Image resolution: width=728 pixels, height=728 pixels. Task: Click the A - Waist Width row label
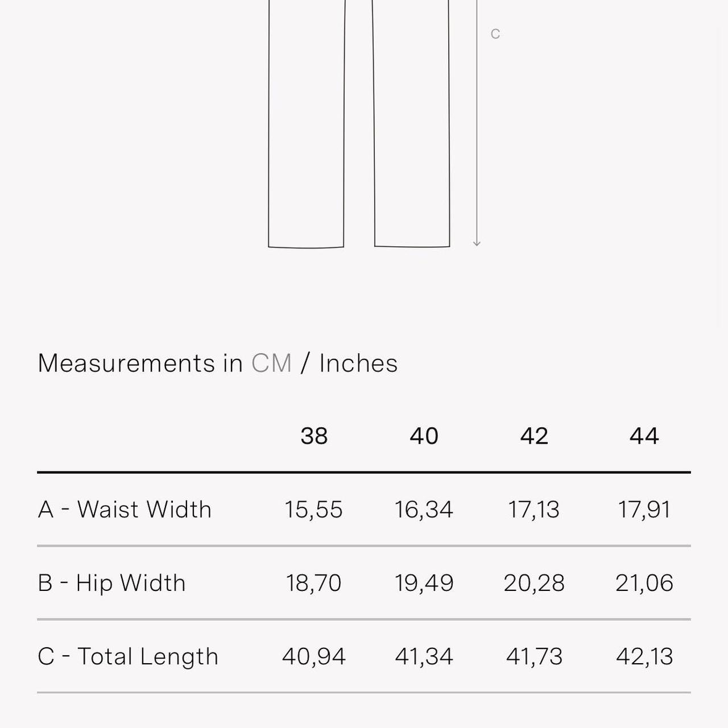pos(125,509)
